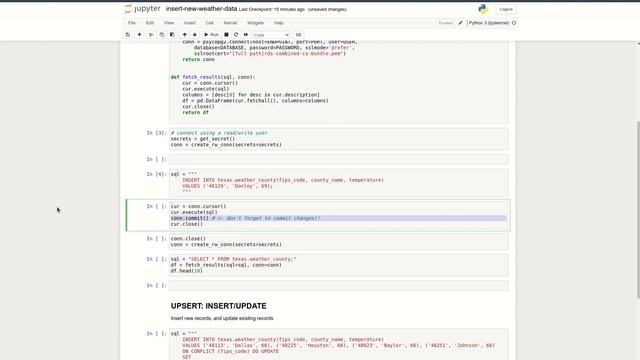Click text 'Insert new records, and update existing records'
This screenshot has width=640, height=360.
point(222,318)
